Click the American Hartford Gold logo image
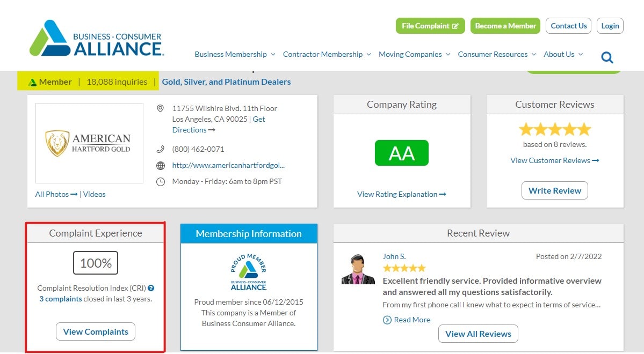 [89, 143]
